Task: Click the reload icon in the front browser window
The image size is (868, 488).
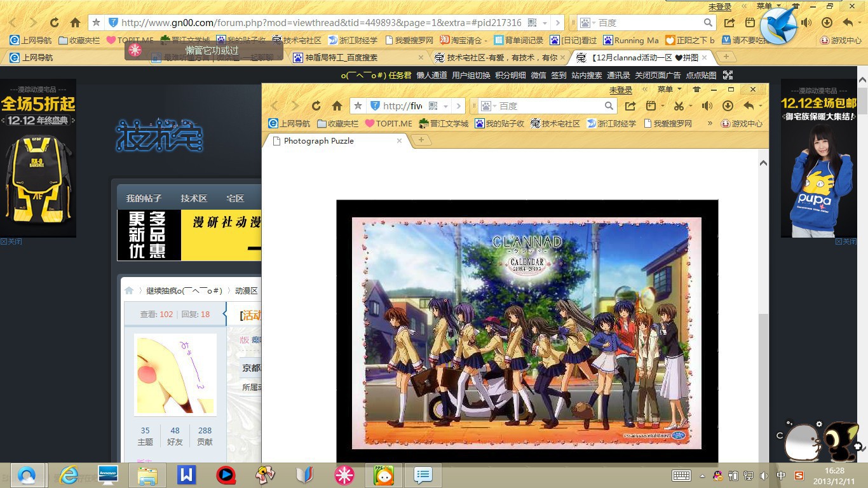Action: coord(316,106)
